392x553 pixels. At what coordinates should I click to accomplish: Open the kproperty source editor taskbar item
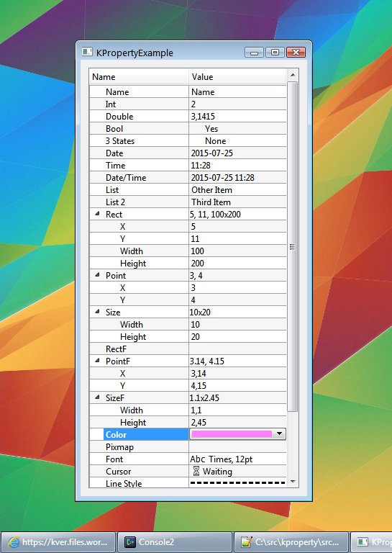tap(291, 542)
